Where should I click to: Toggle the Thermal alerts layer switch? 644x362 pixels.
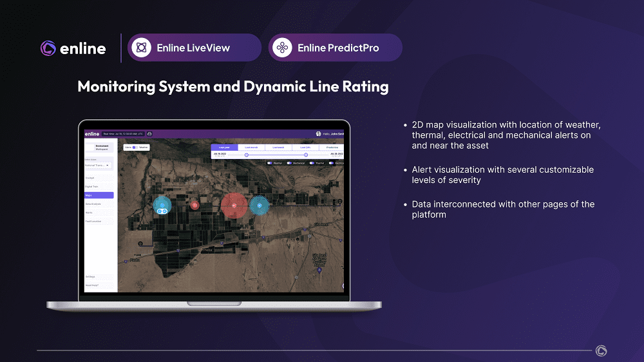coord(312,163)
